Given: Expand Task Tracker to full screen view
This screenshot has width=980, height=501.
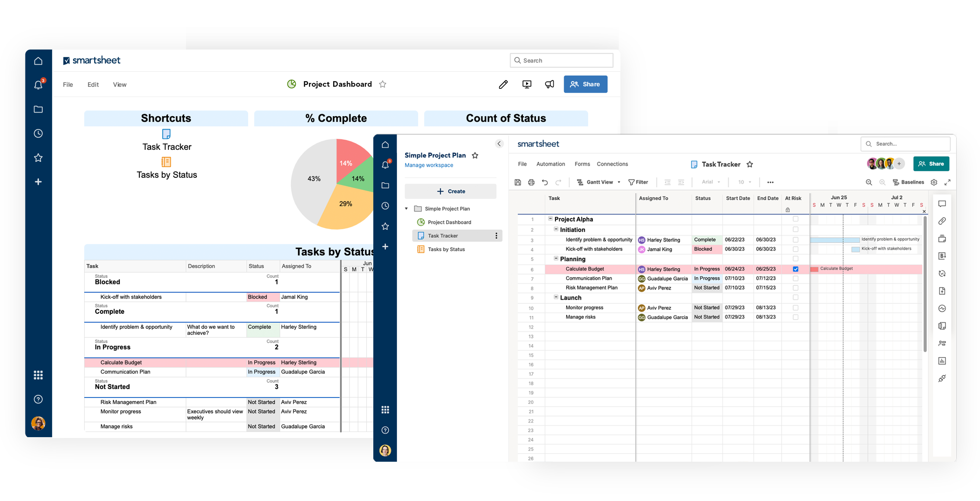Looking at the screenshot, I should pyautogui.click(x=947, y=182).
